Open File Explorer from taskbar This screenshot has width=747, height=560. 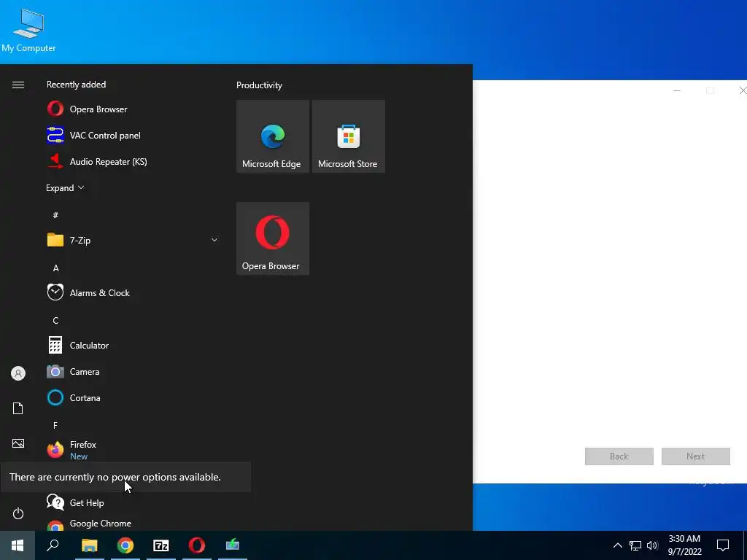tap(90, 545)
